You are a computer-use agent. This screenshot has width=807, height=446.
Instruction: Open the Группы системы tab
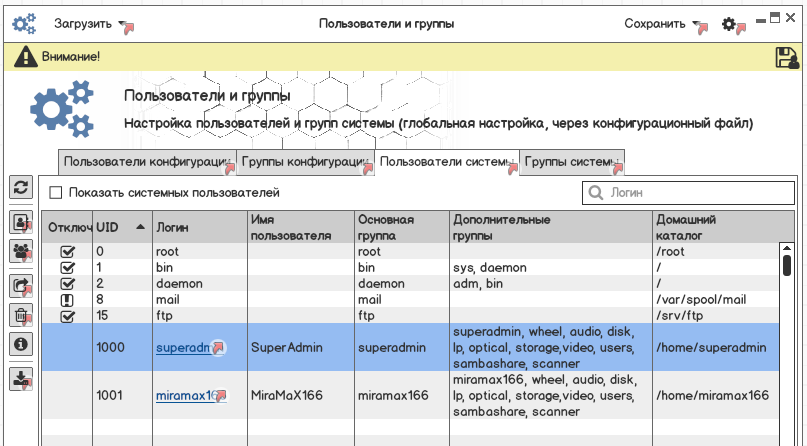click(x=572, y=162)
